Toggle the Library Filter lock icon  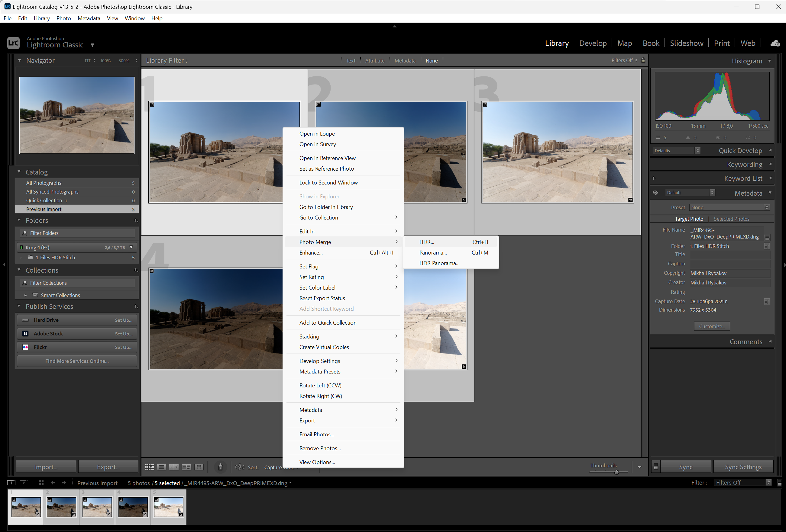pyautogui.click(x=643, y=60)
